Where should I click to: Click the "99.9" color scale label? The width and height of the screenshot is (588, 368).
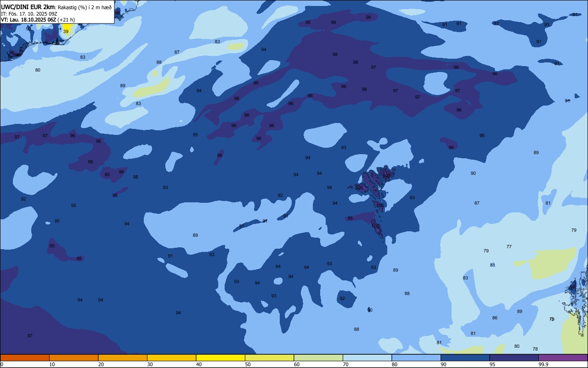(543, 364)
